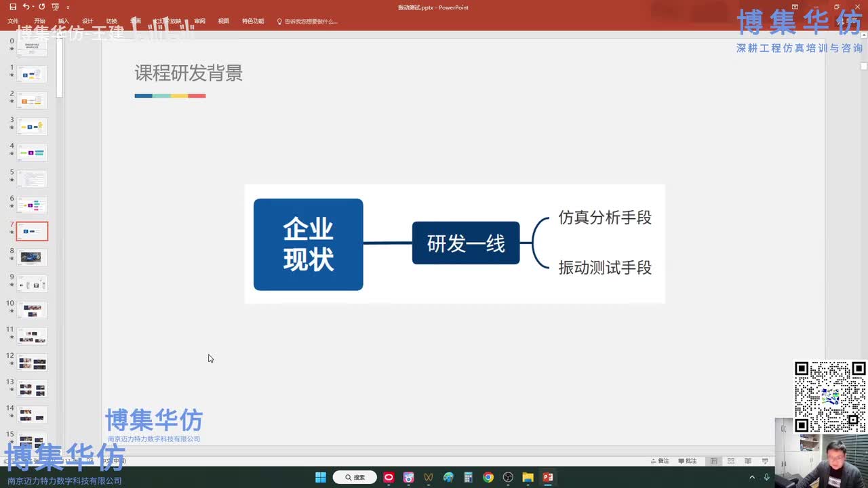
Task: Open the Windows Start menu
Action: (321, 477)
